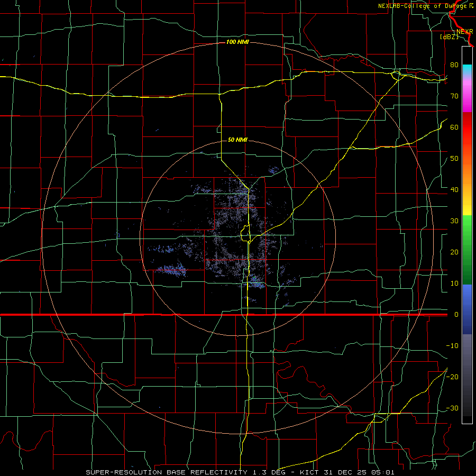
Task: Click the 100 NMI range ring label
Action: pos(237,42)
